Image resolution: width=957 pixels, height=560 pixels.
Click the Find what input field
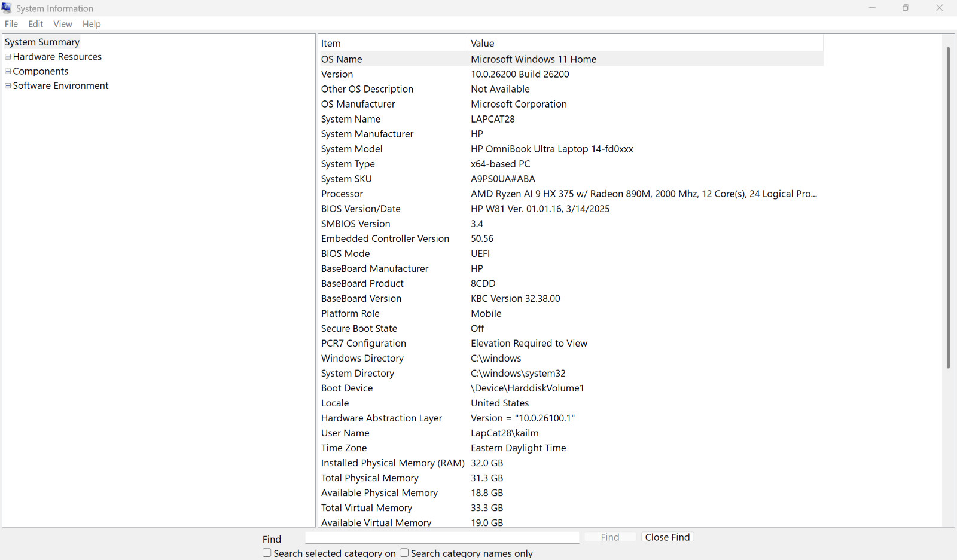[442, 537]
